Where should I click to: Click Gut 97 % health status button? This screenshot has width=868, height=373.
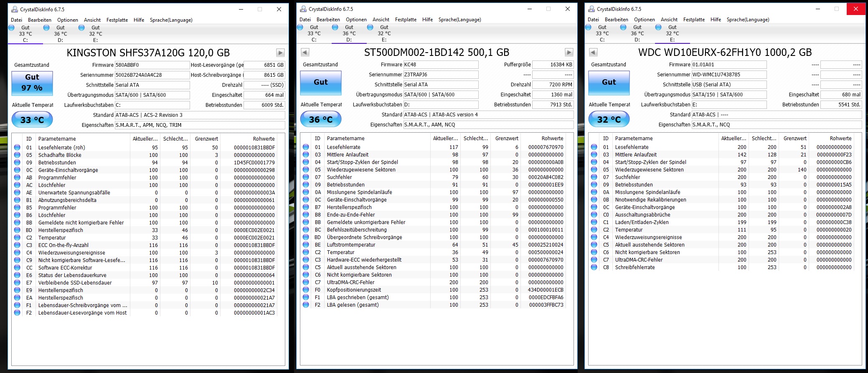click(x=32, y=83)
